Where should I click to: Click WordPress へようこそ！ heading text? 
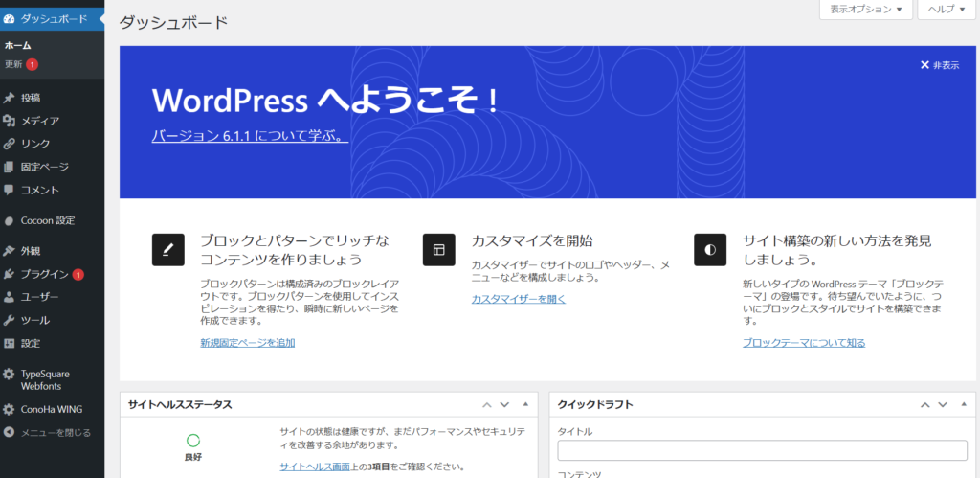click(325, 101)
